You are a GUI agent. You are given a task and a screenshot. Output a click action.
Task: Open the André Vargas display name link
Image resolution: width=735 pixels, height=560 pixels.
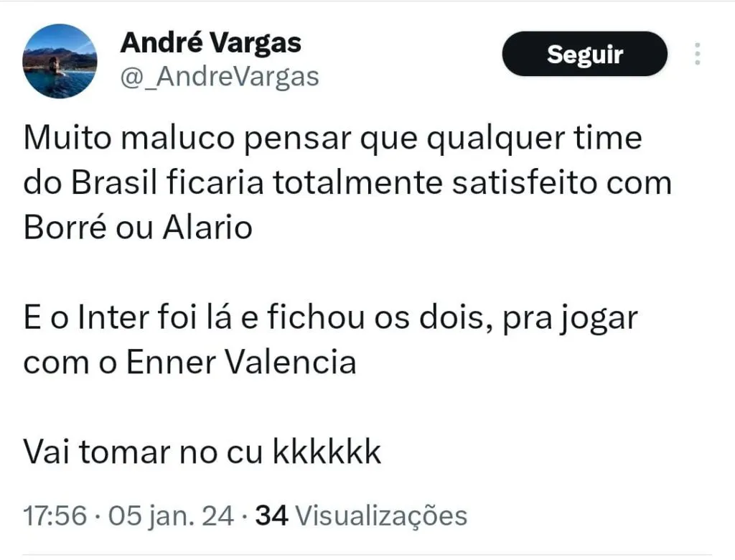click(210, 43)
